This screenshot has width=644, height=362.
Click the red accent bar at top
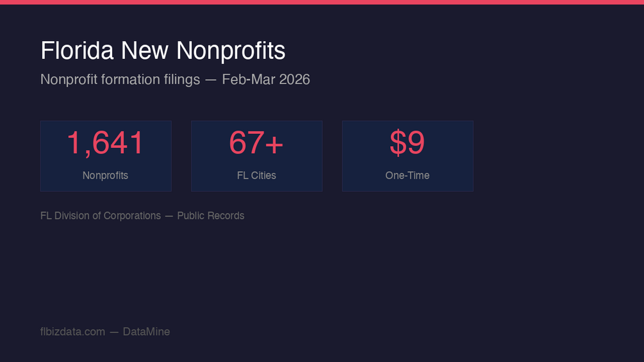[x=322, y=2]
